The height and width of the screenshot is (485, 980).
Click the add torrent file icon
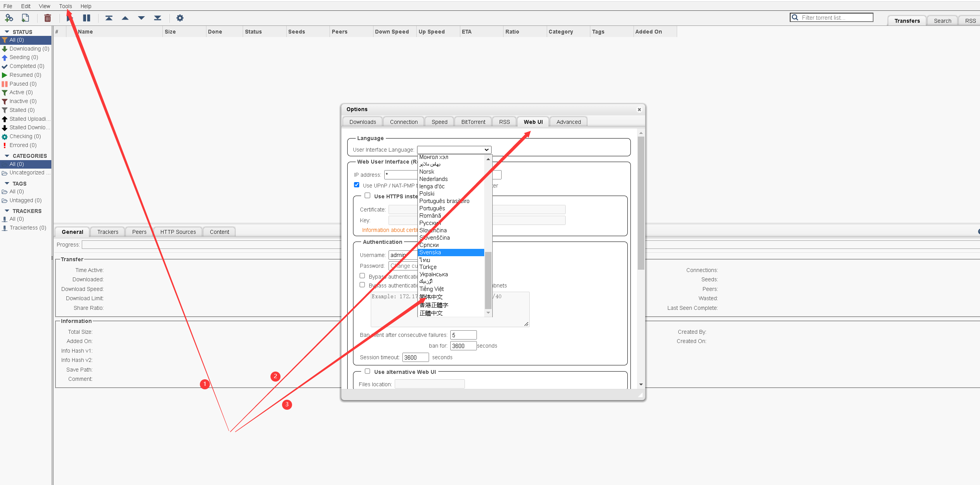[25, 18]
